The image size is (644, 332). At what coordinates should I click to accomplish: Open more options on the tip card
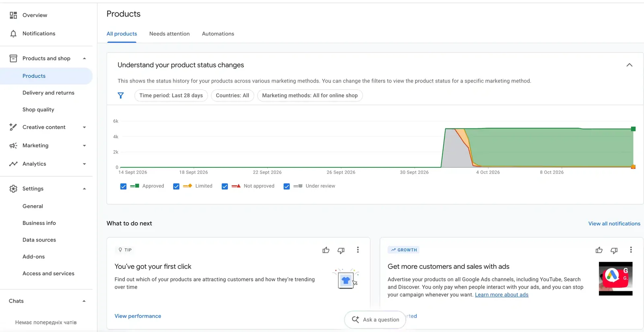point(358,250)
